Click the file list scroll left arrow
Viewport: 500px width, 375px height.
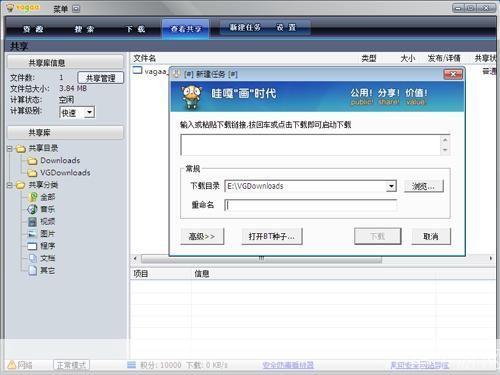(x=135, y=259)
